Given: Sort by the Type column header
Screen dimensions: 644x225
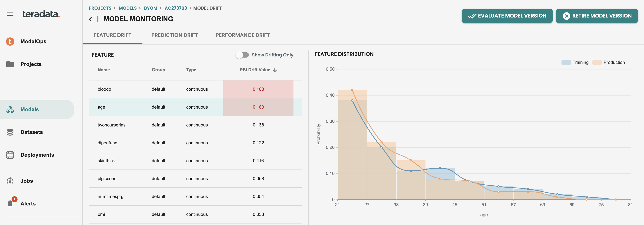Looking at the screenshot, I should click(x=191, y=70).
